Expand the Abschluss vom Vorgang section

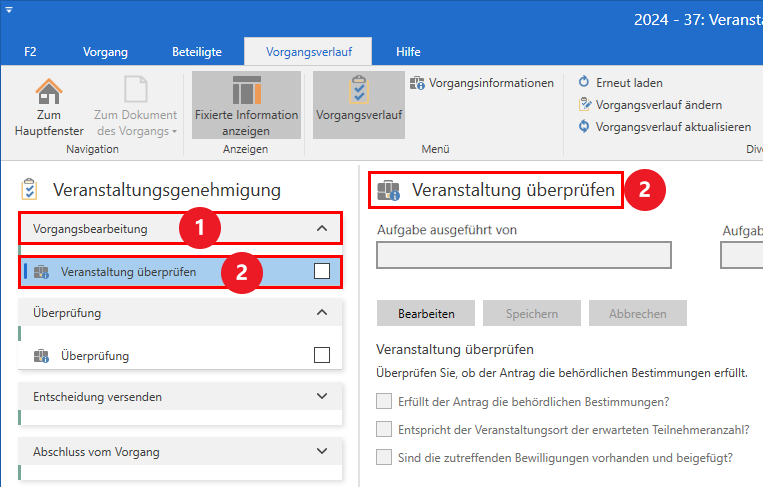[x=321, y=451]
